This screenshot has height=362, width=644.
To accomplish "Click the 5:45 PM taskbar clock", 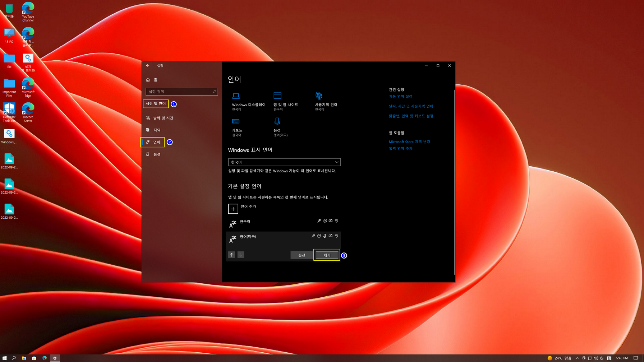I will (622, 358).
